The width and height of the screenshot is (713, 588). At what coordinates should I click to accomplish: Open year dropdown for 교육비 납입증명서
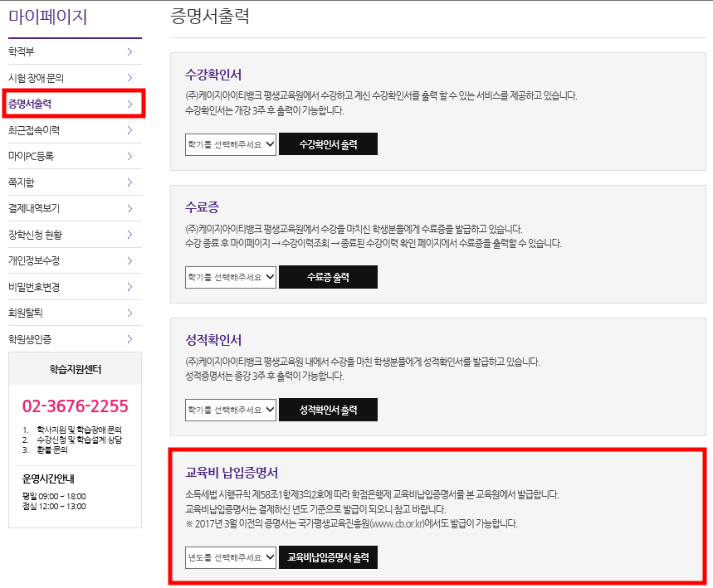click(231, 557)
